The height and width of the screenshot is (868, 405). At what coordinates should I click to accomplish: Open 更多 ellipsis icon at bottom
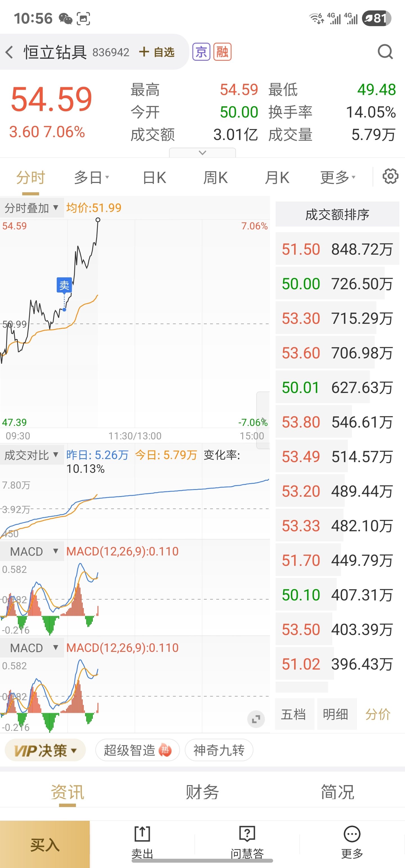(x=352, y=834)
